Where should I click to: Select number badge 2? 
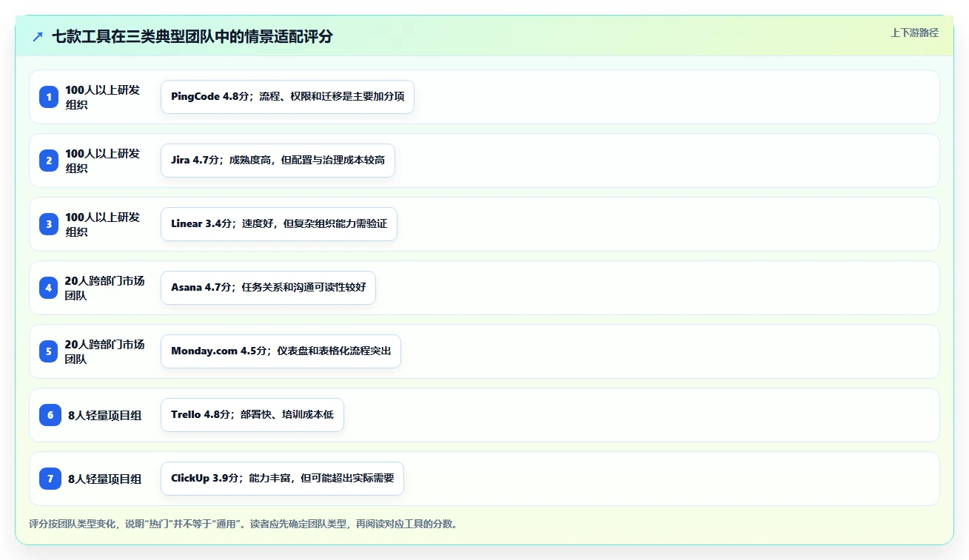click(x=49, y=161)
